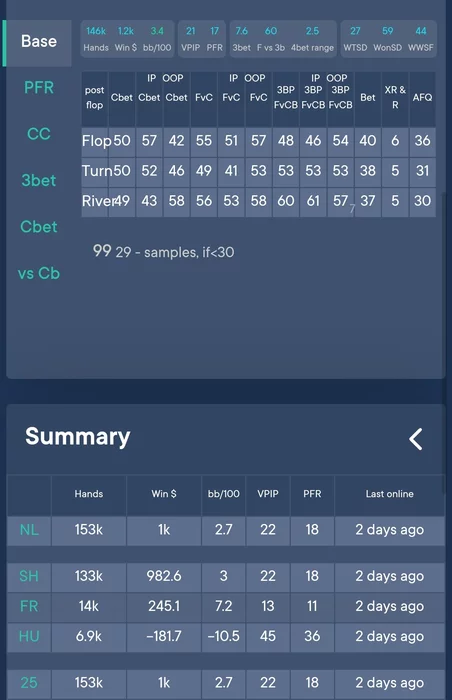452x700 pixels.
Task: Open the 3bet tab in sidebar
Action: click(39, 180)
